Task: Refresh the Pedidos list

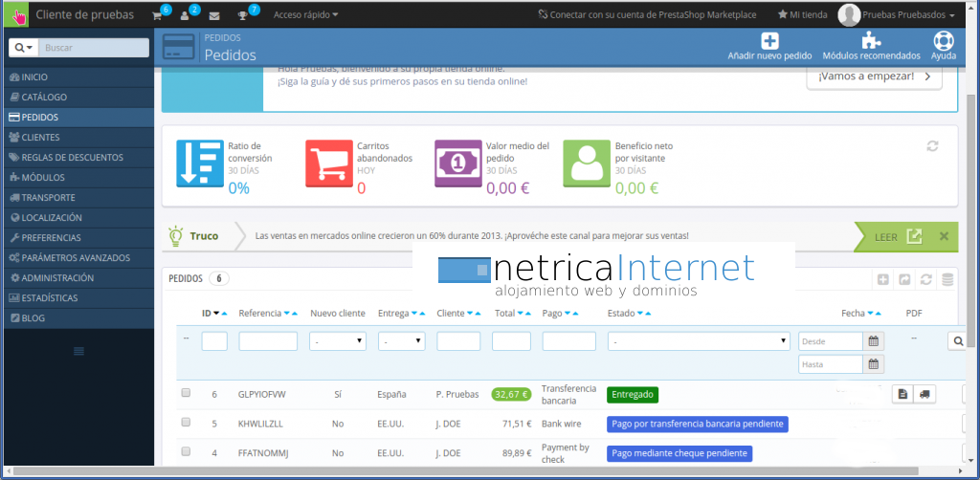Action: (x=925, y=280)
